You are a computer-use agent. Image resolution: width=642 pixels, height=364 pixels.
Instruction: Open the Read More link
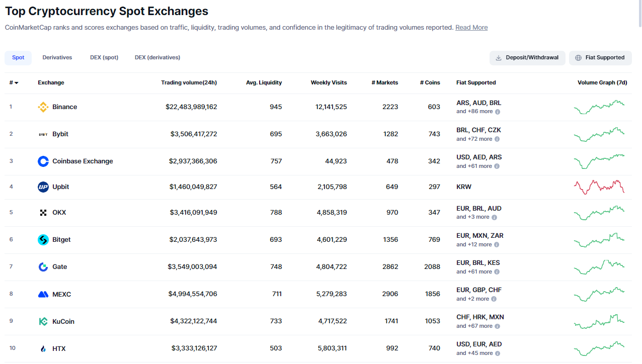point(471,28)
